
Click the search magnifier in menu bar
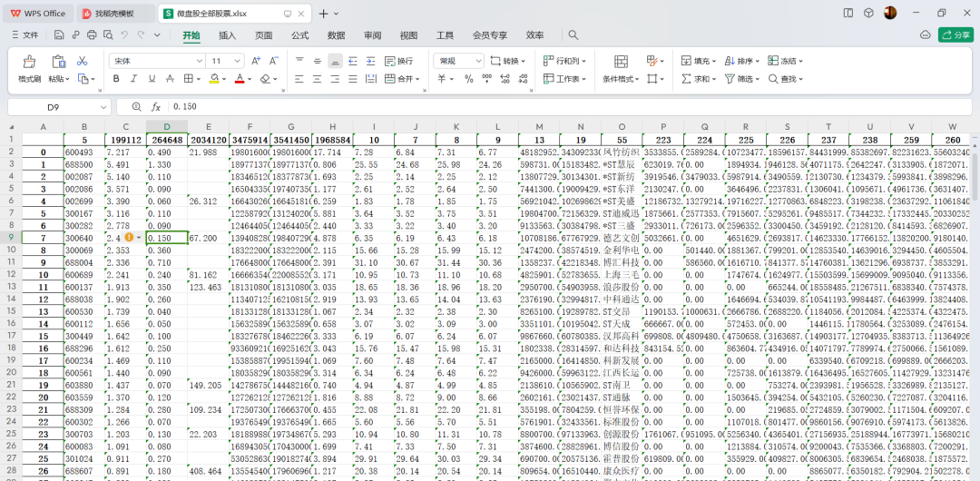573,35
